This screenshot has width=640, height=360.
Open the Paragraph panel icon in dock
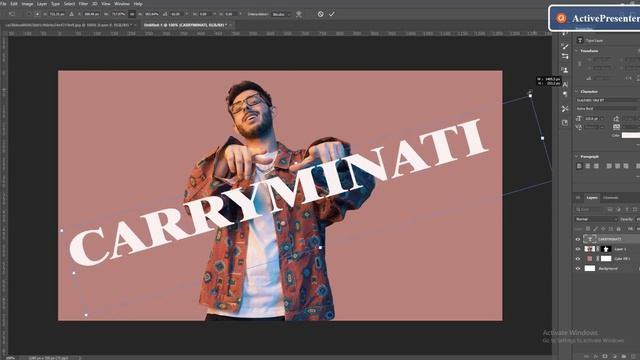(x=564, y=94)
